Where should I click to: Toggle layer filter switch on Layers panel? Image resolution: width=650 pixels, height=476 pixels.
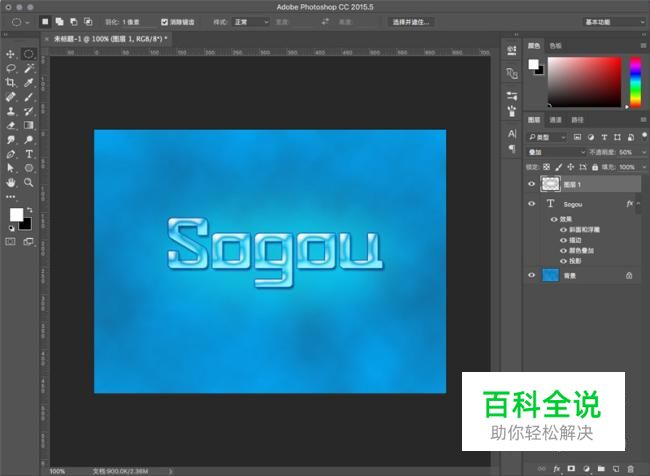coord(644,135)
